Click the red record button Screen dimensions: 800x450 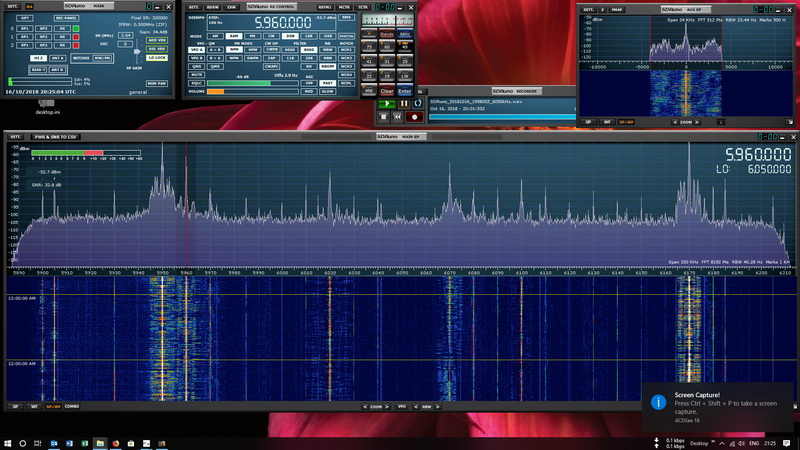point(414,117)
